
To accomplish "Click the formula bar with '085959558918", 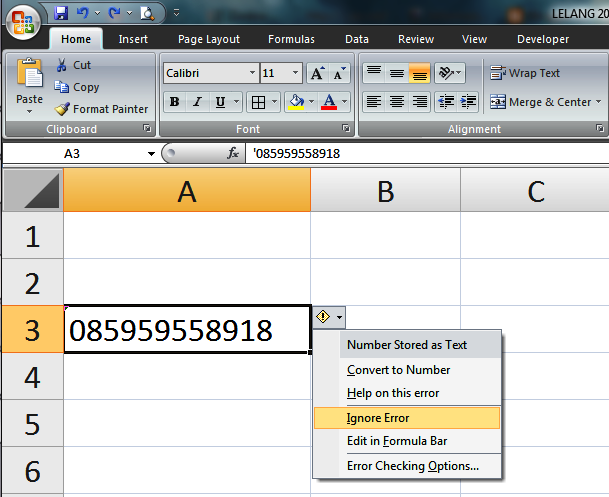I will [426, 154].
